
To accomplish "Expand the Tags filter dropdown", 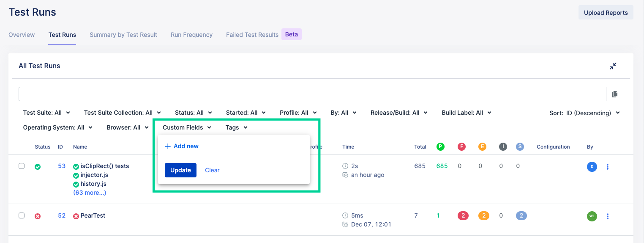I will point(236,127).
